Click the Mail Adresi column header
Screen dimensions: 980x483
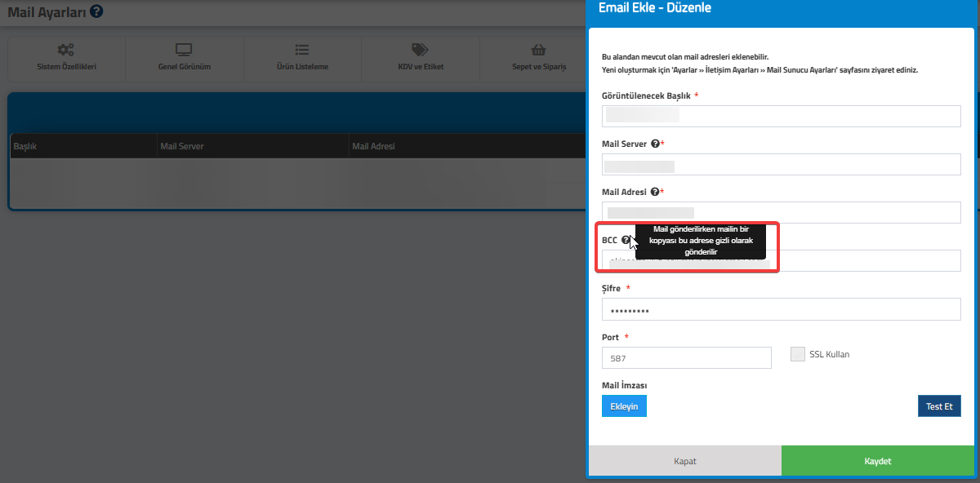pyautogui.click(x=373, y=146)
